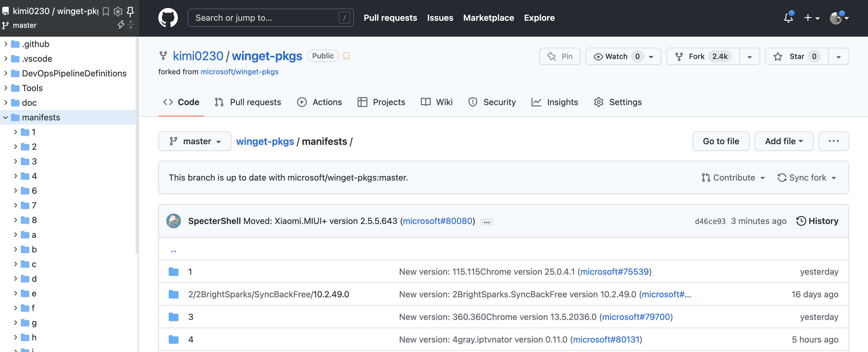Click the doc folder icon in the sidebar
The height and width of the screenshot is (352, 868).
coord(15,102)
